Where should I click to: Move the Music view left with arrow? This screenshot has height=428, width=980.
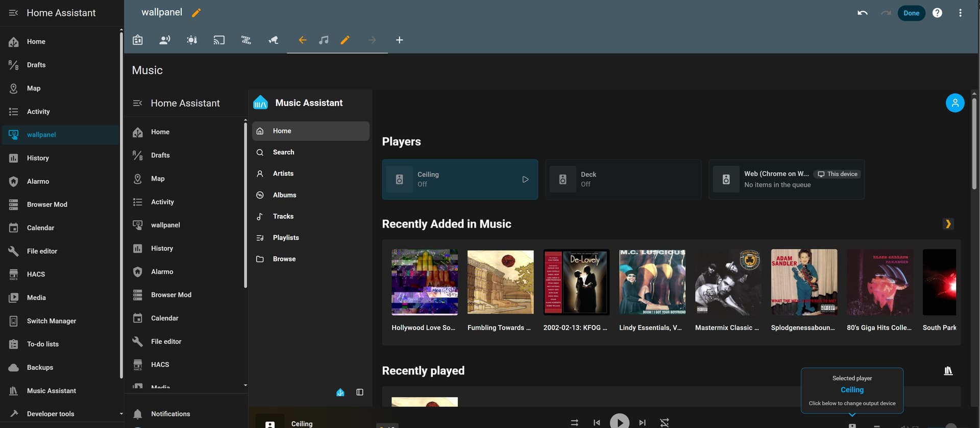tap(302, 40)
